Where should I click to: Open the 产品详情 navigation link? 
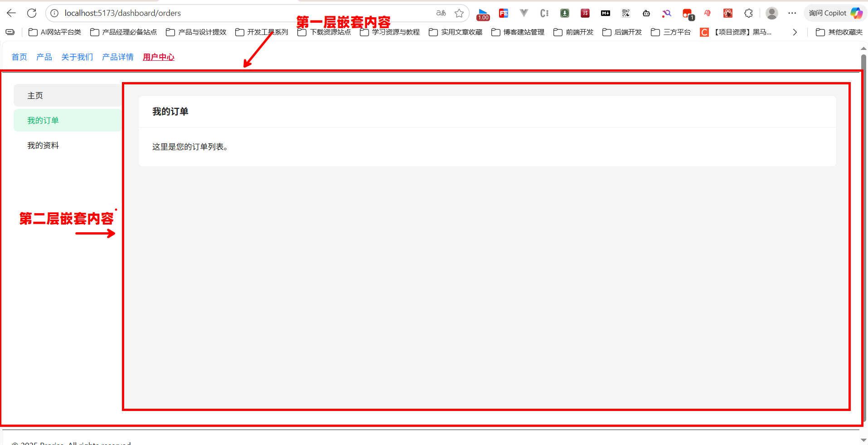point(118,57)
